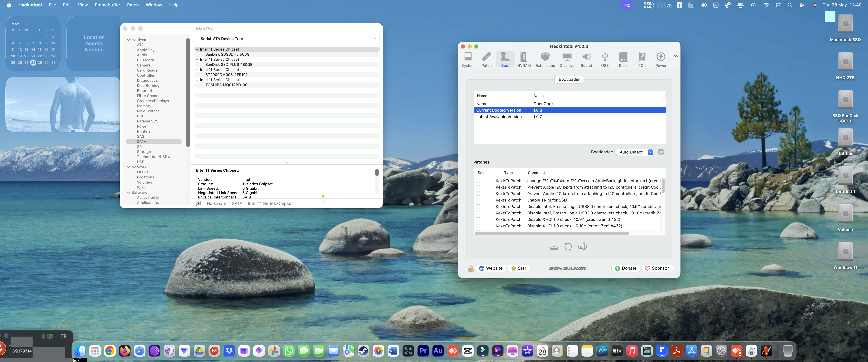This screenshot has height=362, width=868.
Task: Open the Power tab in Hackintool
Action: point(660,59)
